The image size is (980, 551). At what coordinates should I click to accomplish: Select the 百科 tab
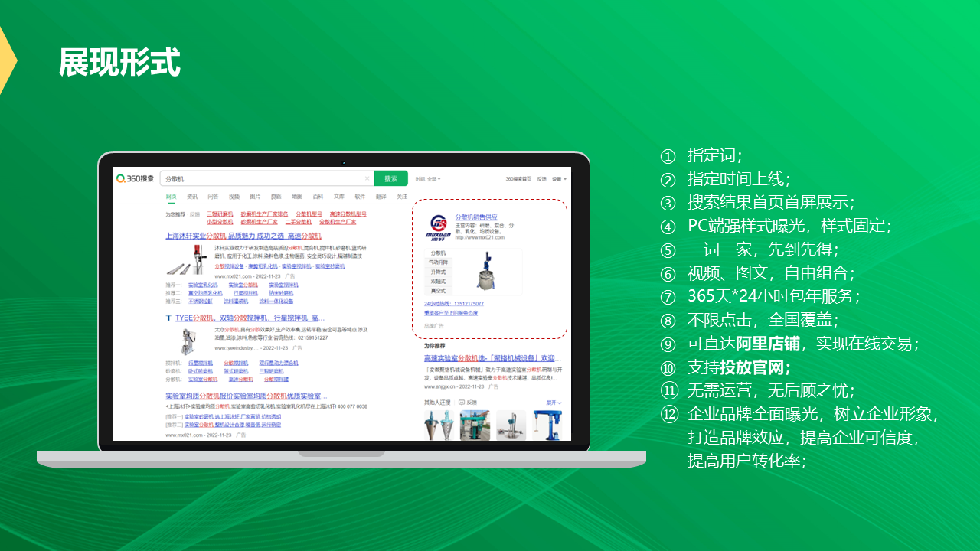[316, 196]
